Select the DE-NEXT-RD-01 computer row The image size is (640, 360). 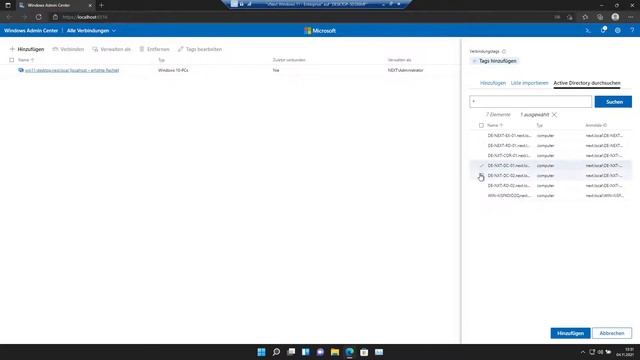(551, 146)
